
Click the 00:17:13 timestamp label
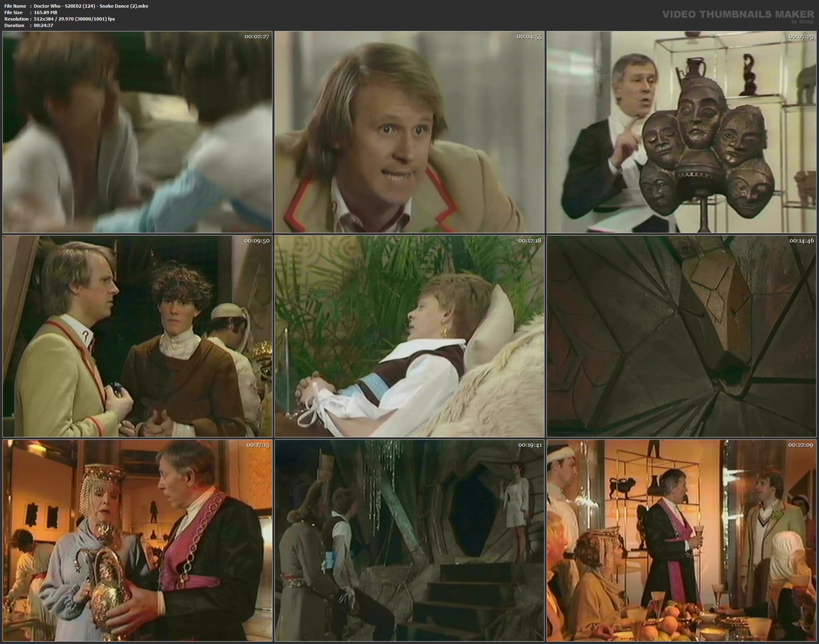257,445
